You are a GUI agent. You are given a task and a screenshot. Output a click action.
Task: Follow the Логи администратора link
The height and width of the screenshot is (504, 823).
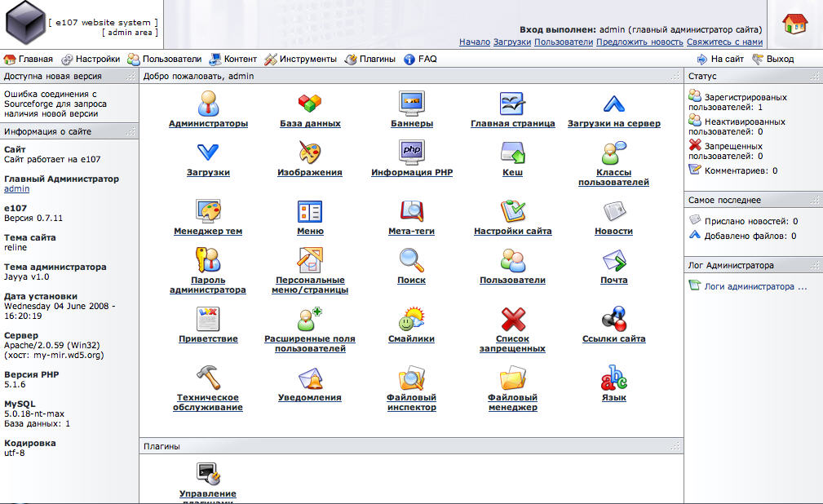pyautogui.click(x=755, y=286)
